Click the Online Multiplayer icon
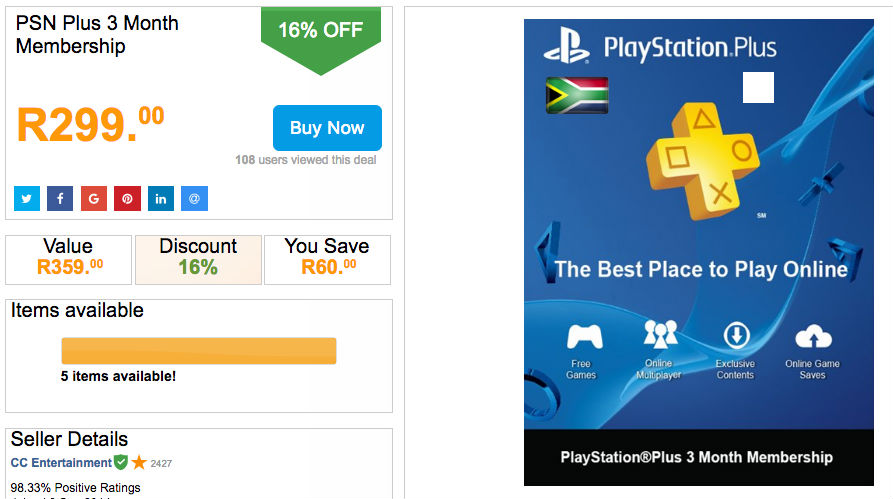 pos(660,335)
